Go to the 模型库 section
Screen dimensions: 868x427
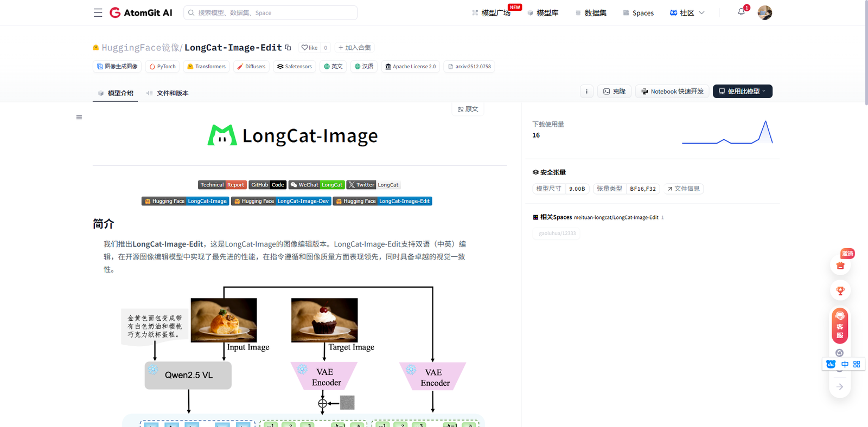coord(543,13)
